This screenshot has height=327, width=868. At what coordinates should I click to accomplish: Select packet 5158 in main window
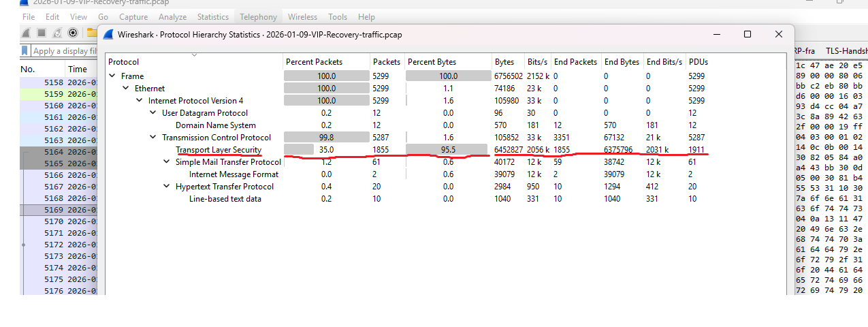(59, 82)
